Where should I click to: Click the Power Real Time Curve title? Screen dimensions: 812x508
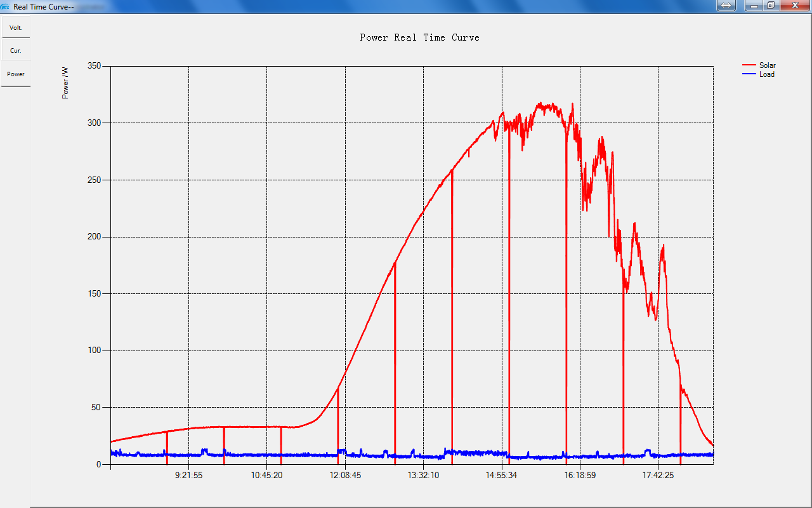pyautogui.click(x=419, y=37)
